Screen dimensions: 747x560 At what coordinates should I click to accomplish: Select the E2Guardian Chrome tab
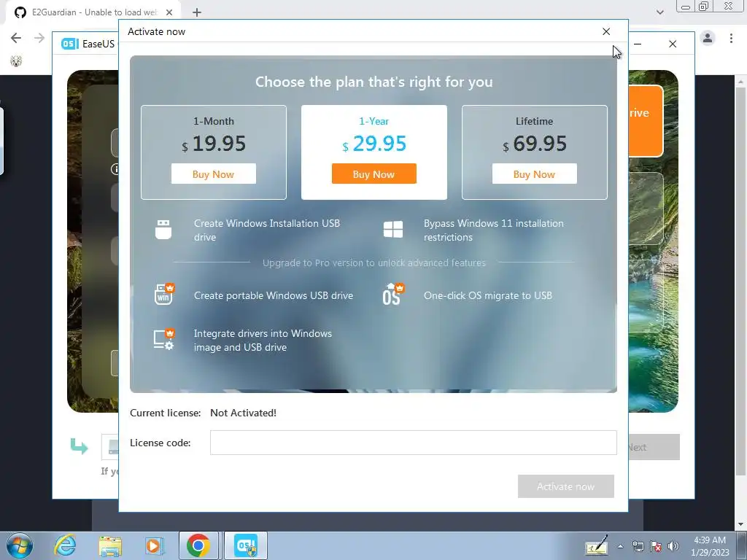[93, 12]
